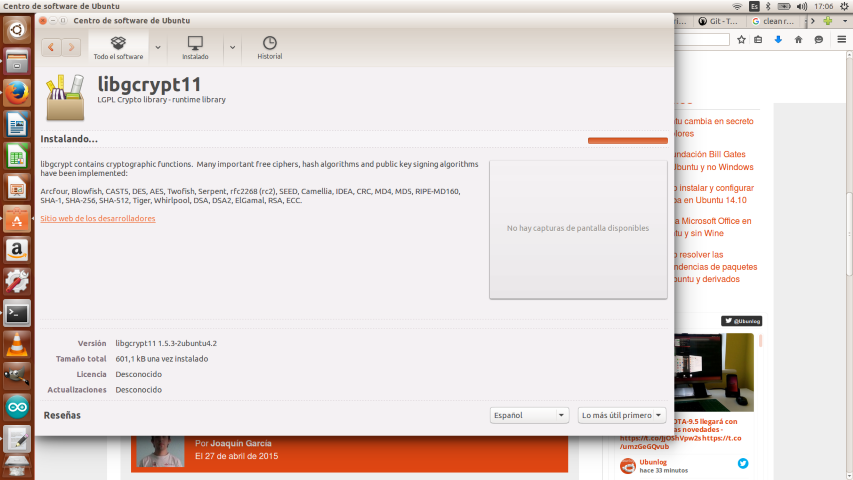Click the Twitter bird icon beside Ubunlog
This screenshot has width=853, height=480.
[x=743, y=463]
